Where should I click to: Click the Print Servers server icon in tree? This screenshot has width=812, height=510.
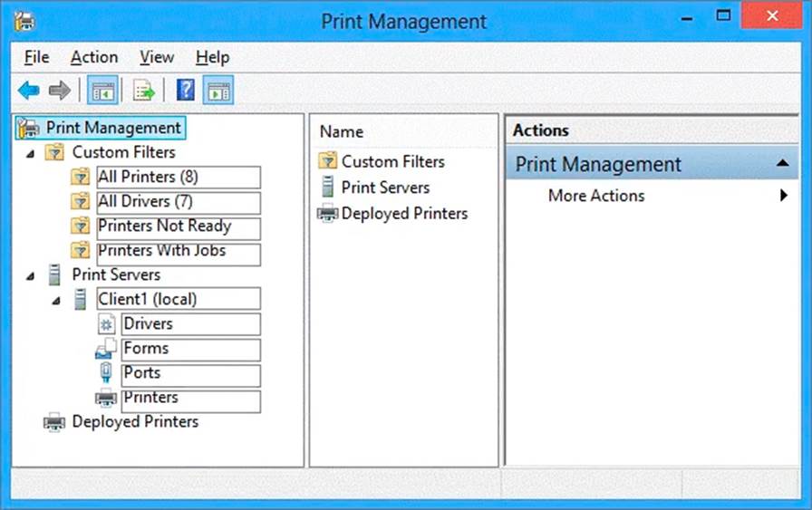click(54, 275)
